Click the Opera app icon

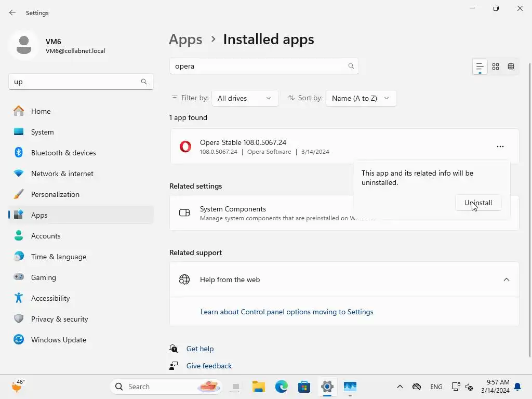185,147
